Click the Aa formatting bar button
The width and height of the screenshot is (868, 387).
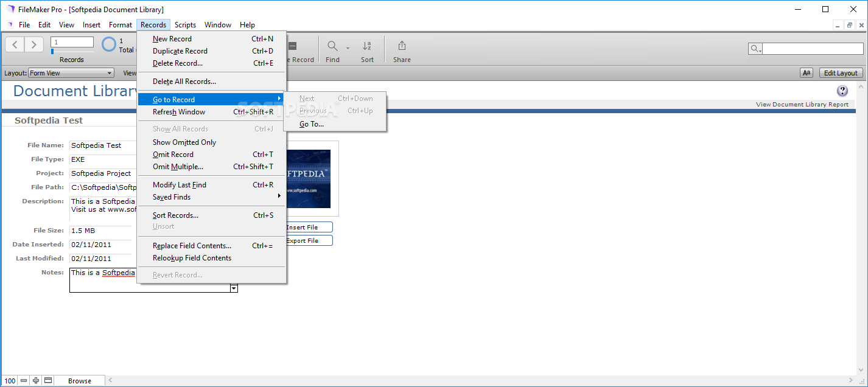807,73
